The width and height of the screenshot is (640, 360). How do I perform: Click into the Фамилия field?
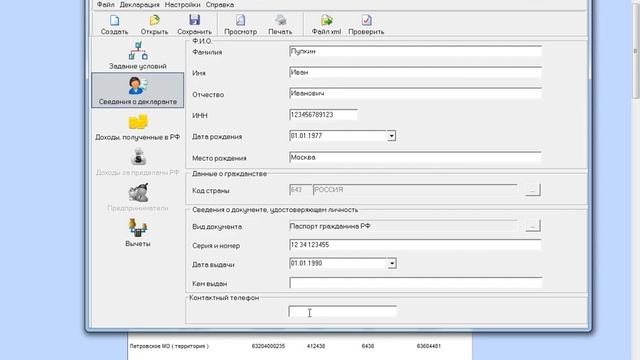pyautogui.click(x=415, y=51)
